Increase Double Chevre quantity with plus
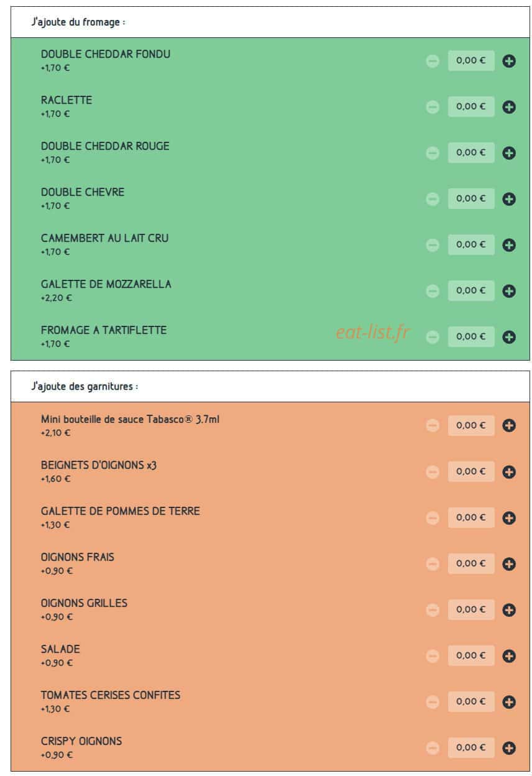 (509, 199)
